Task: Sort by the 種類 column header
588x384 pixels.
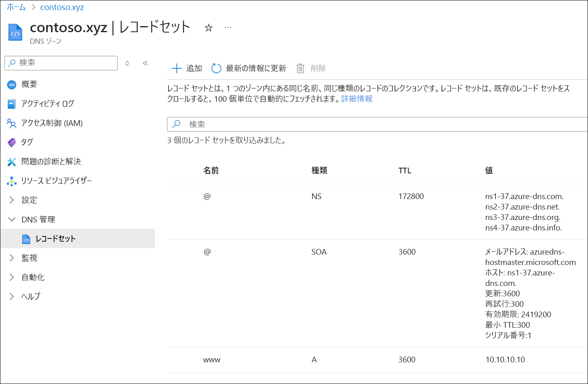Action: tap(320, 170)
